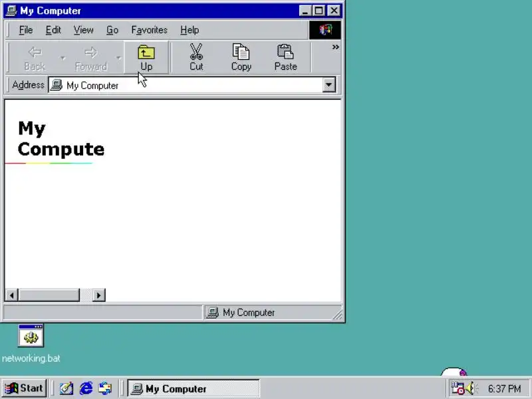The height and width of the screenshot is (399, 532).
Task: Click the speaker volume tray icon
Action: click(x=471, y=388)
